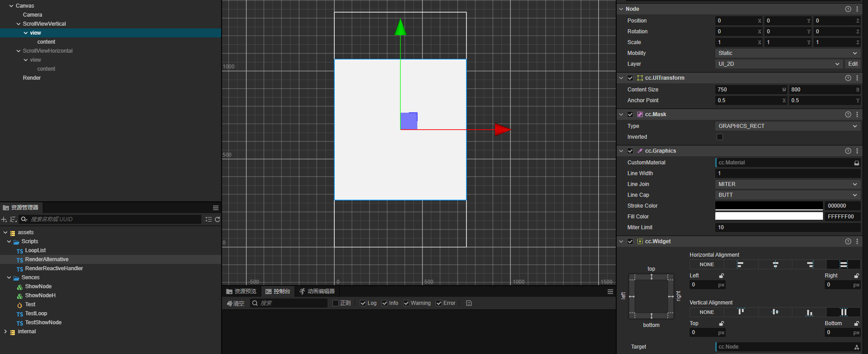This screenshot has width=868, height=354.
Task: Switch to the 动画编辑器 tab
Action: point(317,291)
